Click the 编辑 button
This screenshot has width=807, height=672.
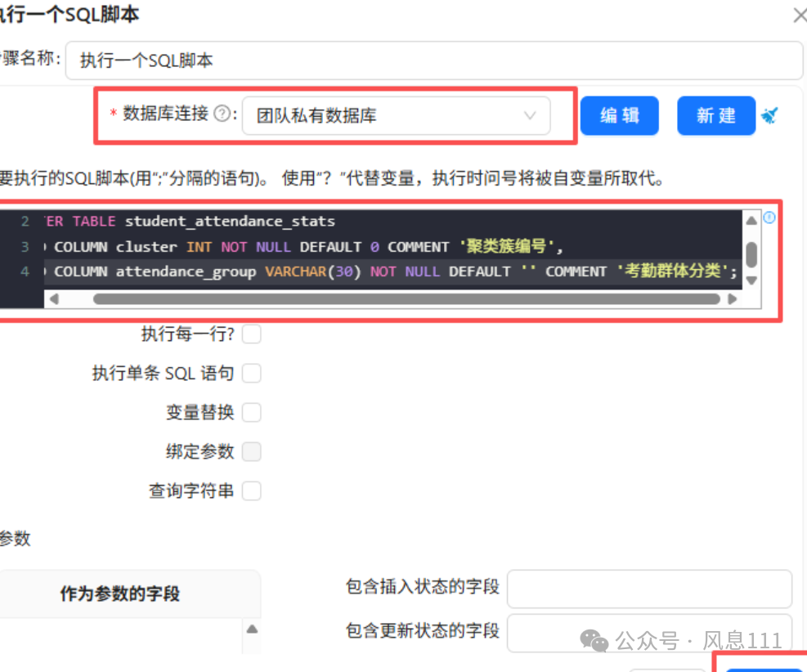tap(620, 116)
